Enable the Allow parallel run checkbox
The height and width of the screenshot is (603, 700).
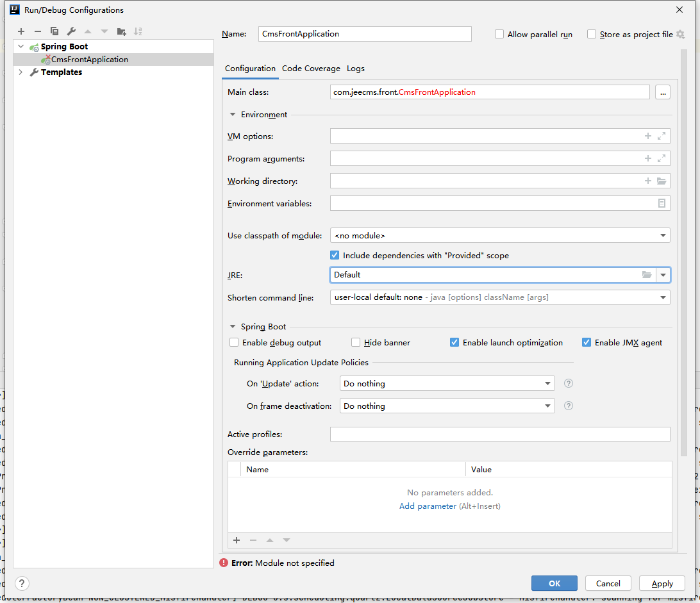coord(499,35)
